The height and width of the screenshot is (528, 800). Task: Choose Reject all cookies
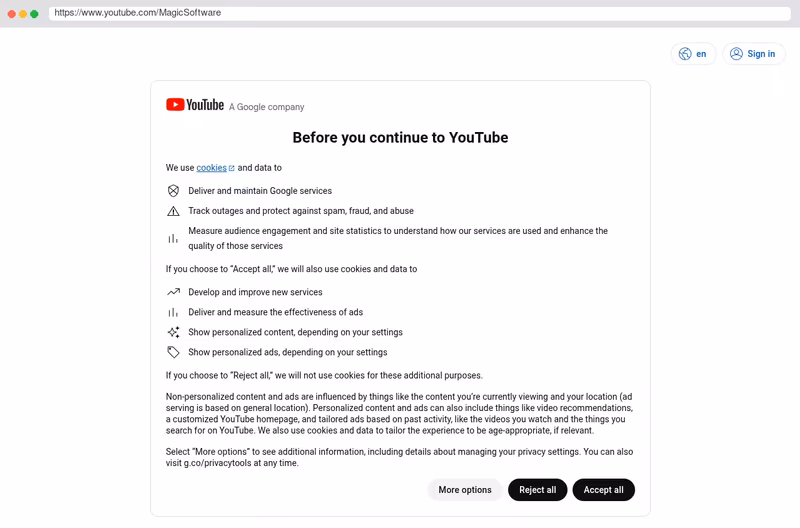pos(537,490)
